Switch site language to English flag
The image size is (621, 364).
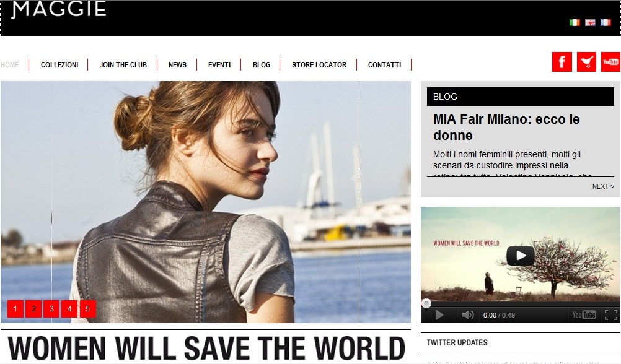[590, 22]
